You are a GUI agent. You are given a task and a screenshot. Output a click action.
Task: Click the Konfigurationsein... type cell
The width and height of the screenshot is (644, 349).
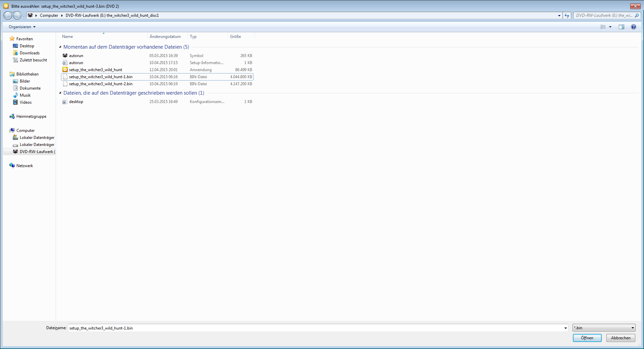207,102
